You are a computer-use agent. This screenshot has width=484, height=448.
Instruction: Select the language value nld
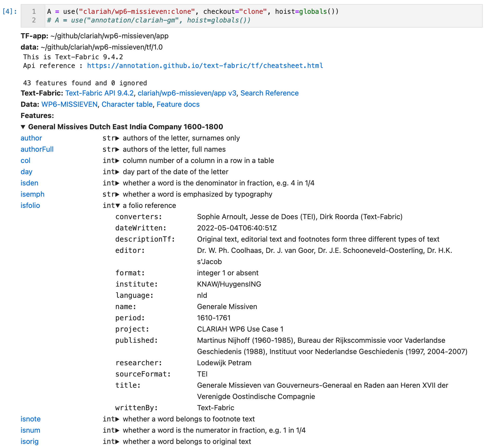[202, 296]
